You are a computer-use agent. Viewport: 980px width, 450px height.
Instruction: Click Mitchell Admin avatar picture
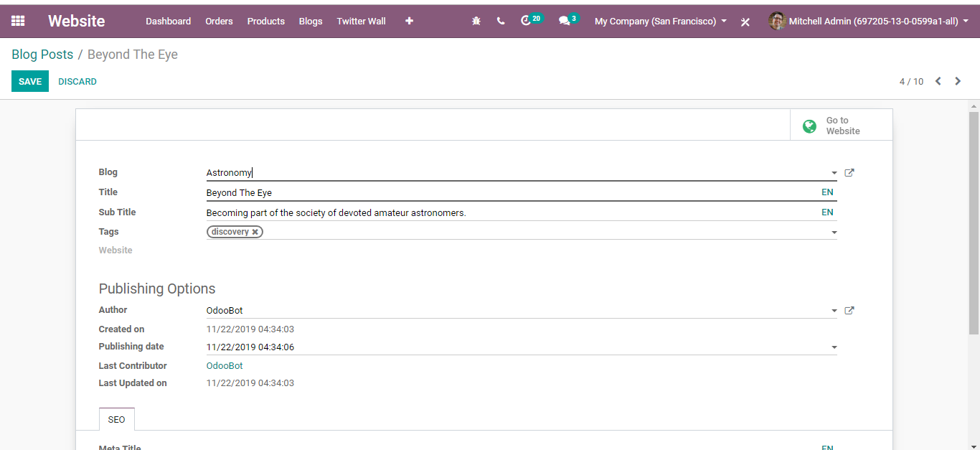pyautogui.click(x=777, y=21)
